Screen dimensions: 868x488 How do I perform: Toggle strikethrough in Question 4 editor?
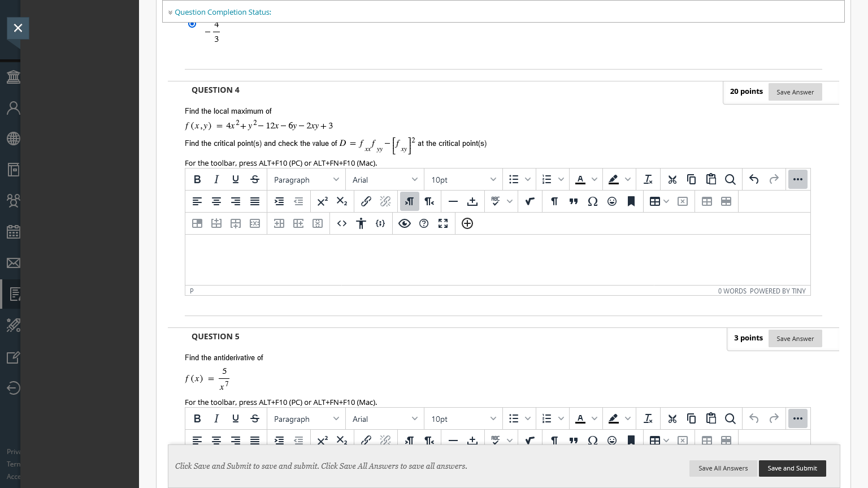(255, 179)
